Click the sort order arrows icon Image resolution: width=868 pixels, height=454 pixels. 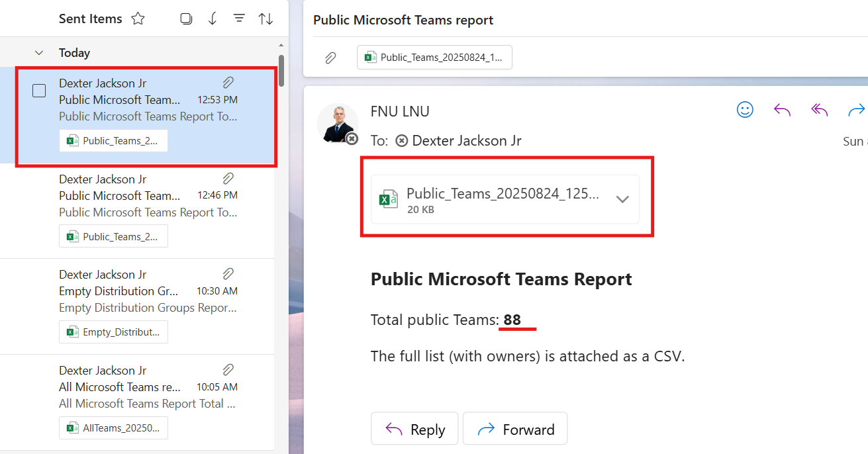coord(265,19)
